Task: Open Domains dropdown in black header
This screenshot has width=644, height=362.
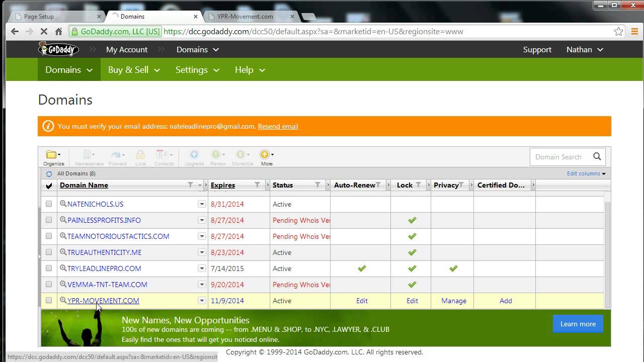Action: (x=198, y=49)
